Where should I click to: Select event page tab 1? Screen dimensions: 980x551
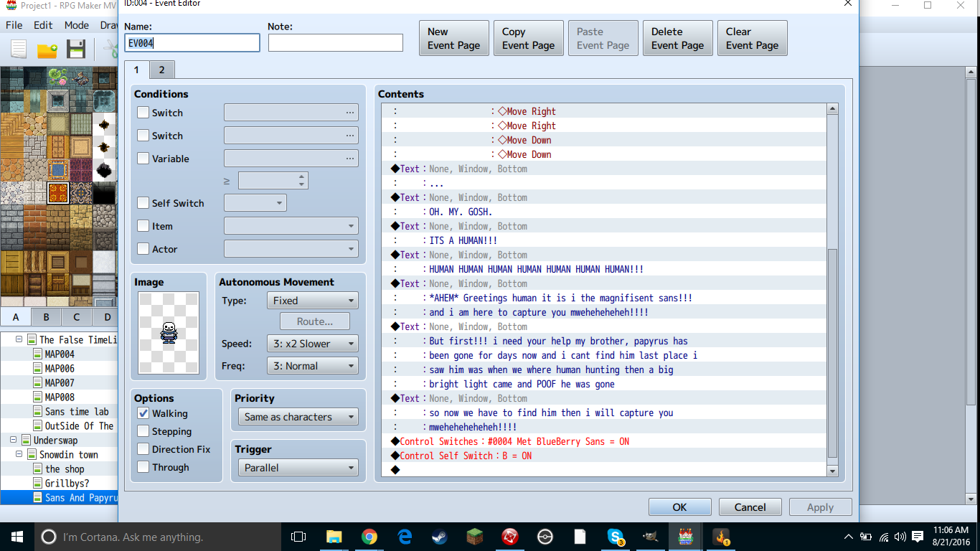(x=136, y=70)
